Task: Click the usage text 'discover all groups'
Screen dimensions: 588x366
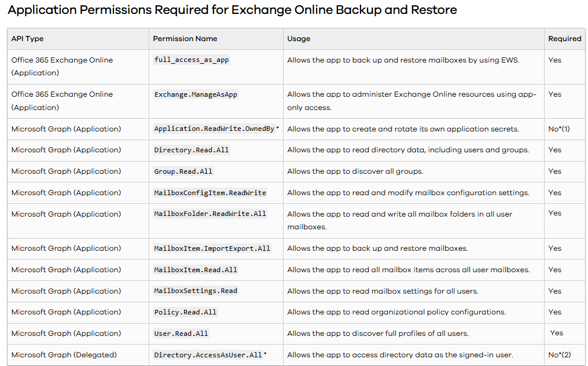Action: pyautogui.click(x=355, y=171)
